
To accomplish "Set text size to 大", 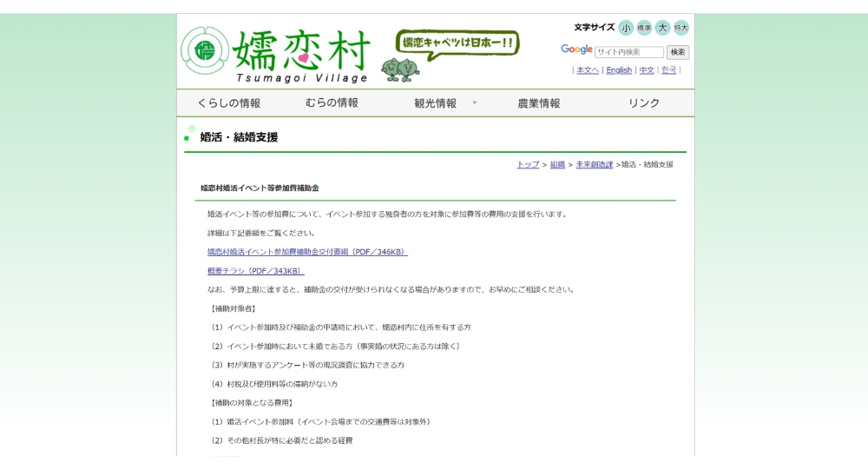I will (x=662, y=28).
